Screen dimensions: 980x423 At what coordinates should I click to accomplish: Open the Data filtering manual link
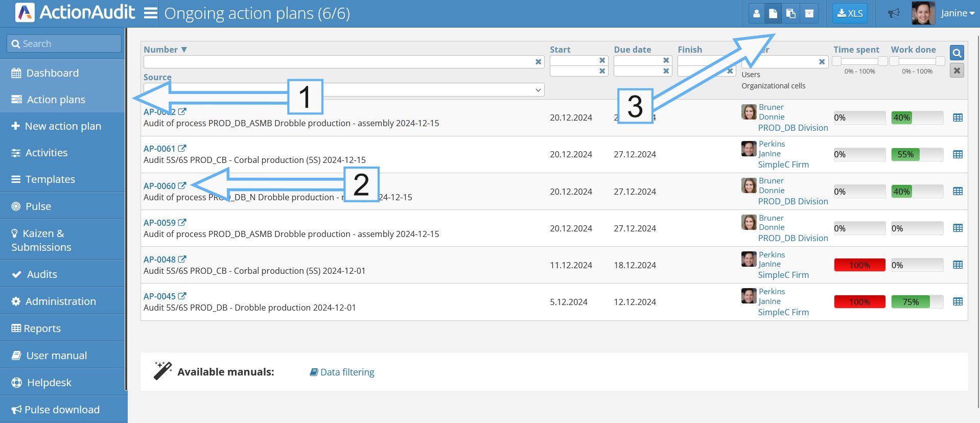coord(347,372)
